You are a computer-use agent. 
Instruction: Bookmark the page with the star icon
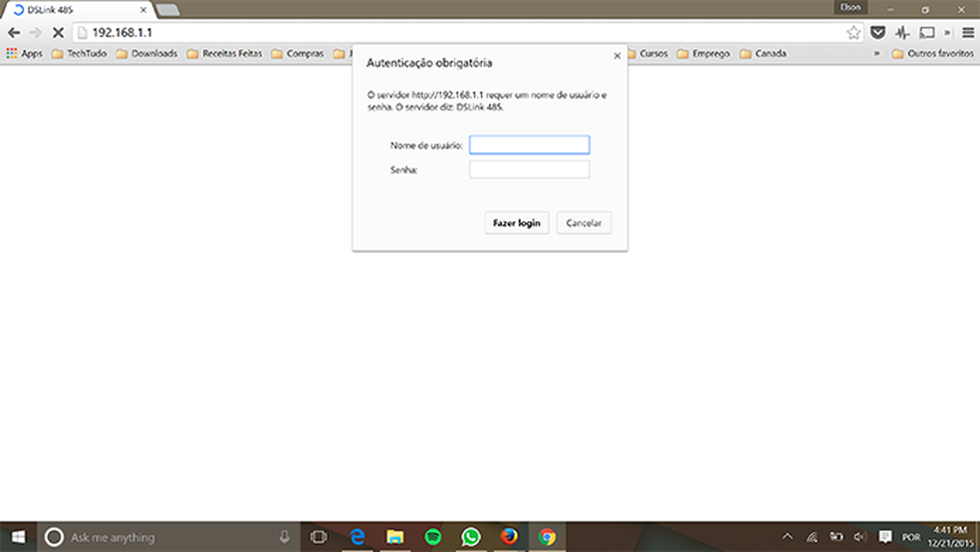click(x=854, y=33)
